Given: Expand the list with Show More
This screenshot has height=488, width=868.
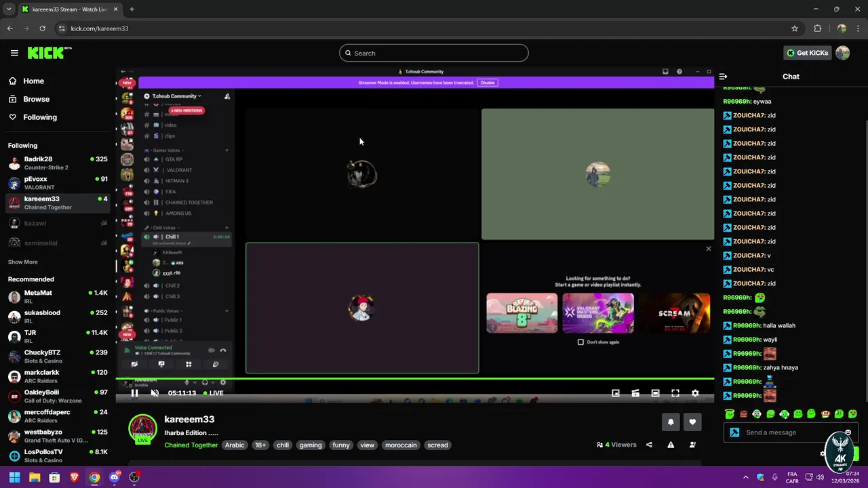Looking at the screenshot, I should pos(23,262).
